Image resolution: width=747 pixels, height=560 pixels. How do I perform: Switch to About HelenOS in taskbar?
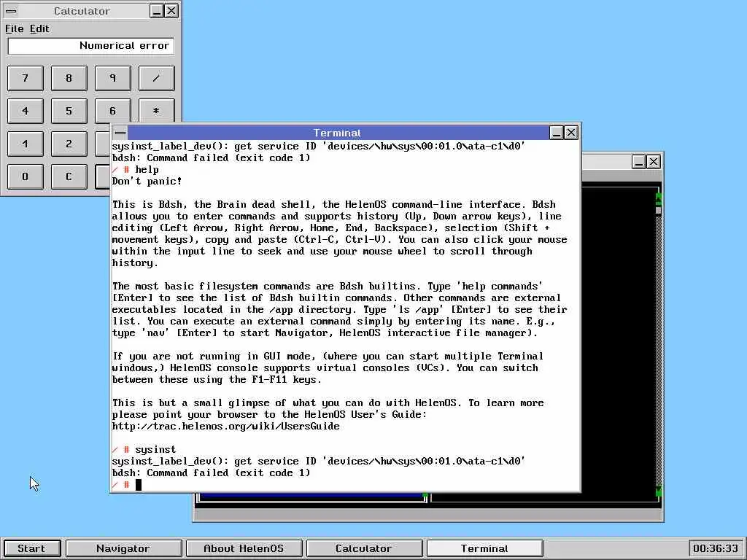244,548
